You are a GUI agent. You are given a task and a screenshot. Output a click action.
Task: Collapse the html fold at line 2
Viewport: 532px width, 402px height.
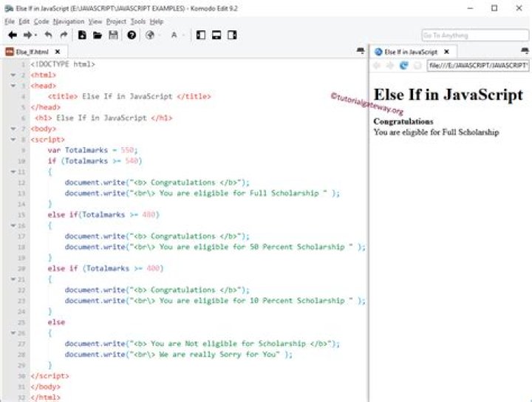(x=13, y=75)
